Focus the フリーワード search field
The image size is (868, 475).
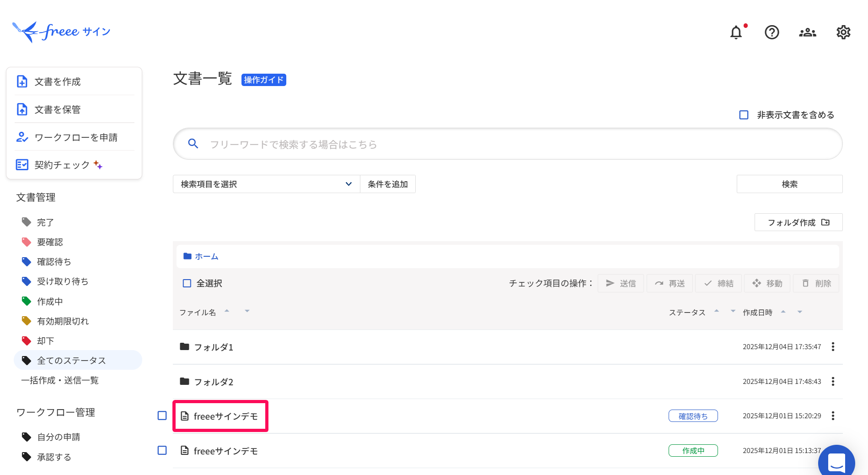click(508, 144)
